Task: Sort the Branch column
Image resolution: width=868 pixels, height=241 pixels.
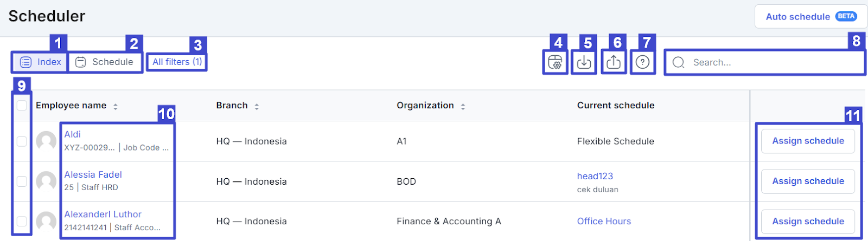Action: 257,107
